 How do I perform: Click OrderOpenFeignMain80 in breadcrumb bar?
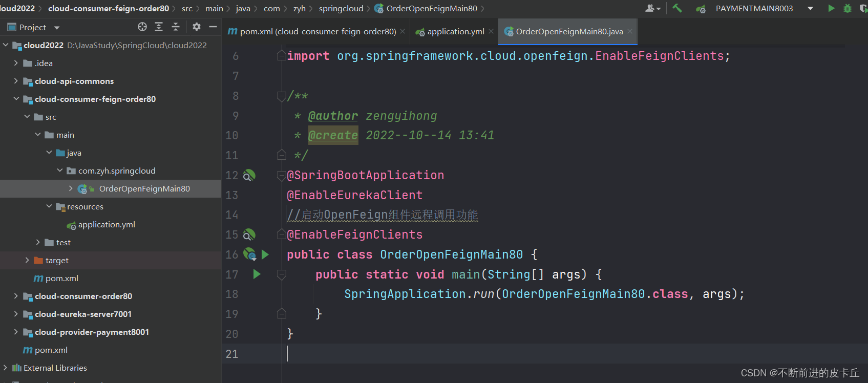pyautogui.click(x=432, y=8)
